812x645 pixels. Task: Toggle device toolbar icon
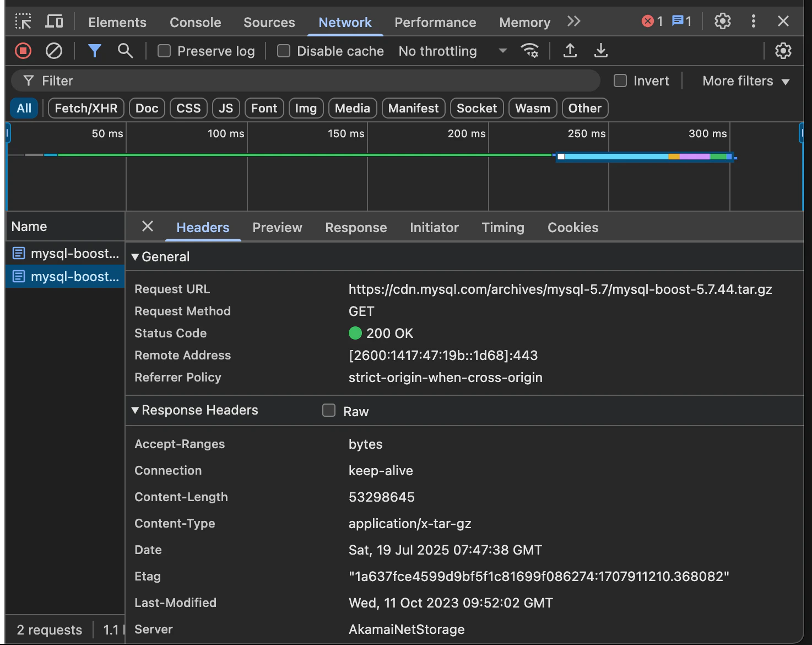tap(54, 21)
